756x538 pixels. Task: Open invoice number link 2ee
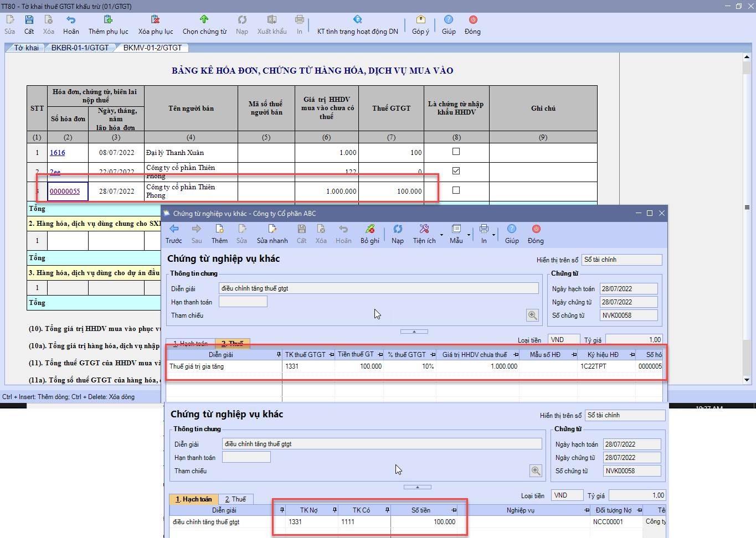click(x=55, y=172)
